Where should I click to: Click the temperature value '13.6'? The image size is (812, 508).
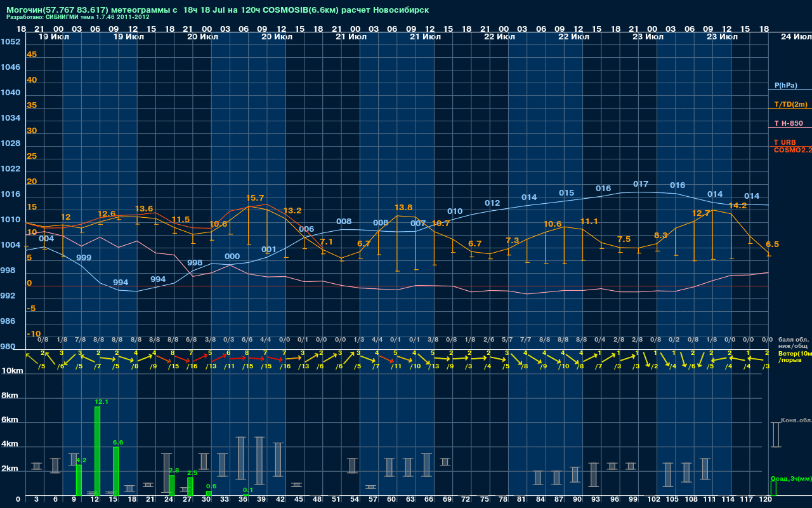click(144, 209)
